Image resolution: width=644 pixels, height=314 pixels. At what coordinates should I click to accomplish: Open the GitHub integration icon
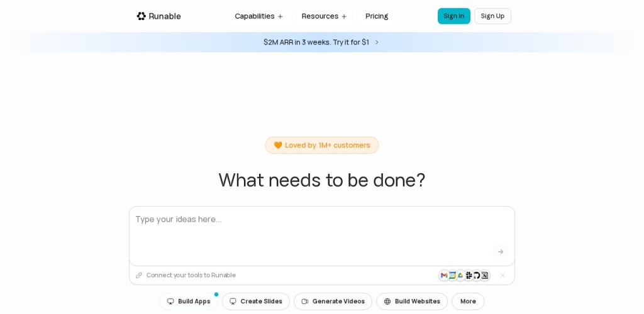click(477, 276)
